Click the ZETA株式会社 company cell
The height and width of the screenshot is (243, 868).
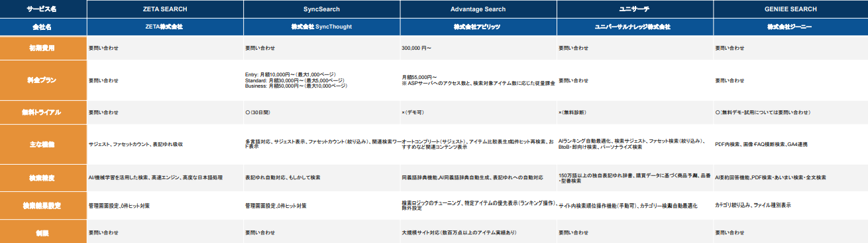coord(165,27)
